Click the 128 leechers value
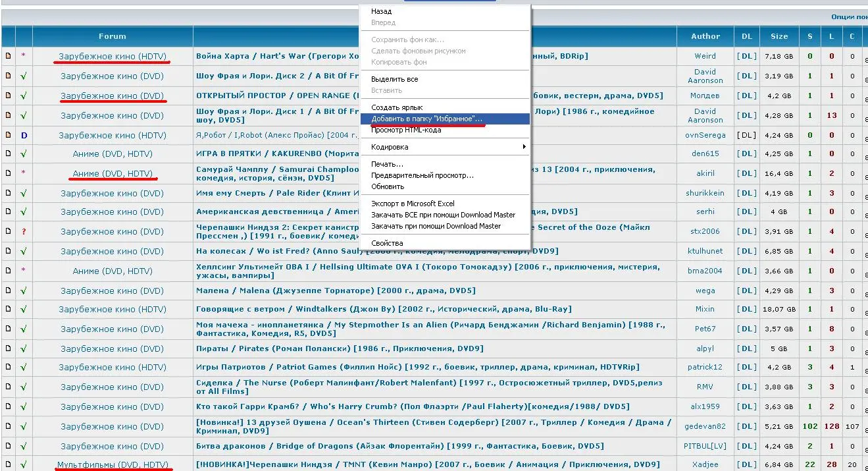This screenshot has height=471, width=868. pyautogui.click(x=832, y=426)
